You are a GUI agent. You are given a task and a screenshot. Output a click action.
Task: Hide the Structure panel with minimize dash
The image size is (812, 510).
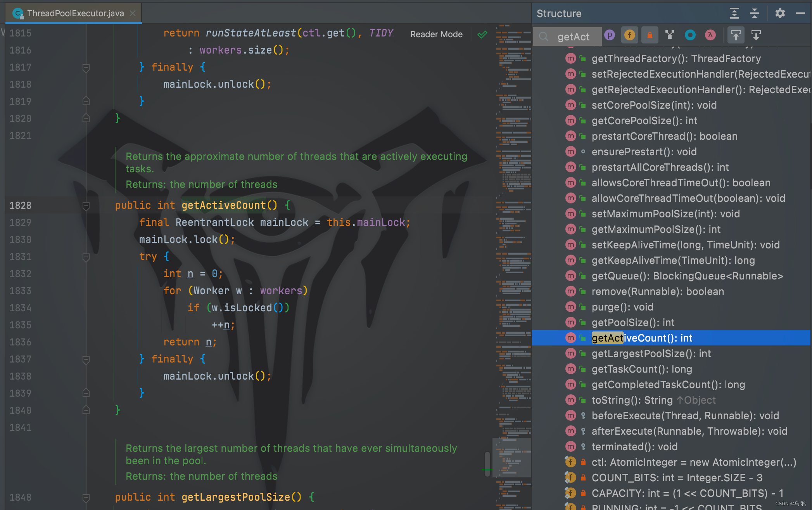(x=800, y=13)
